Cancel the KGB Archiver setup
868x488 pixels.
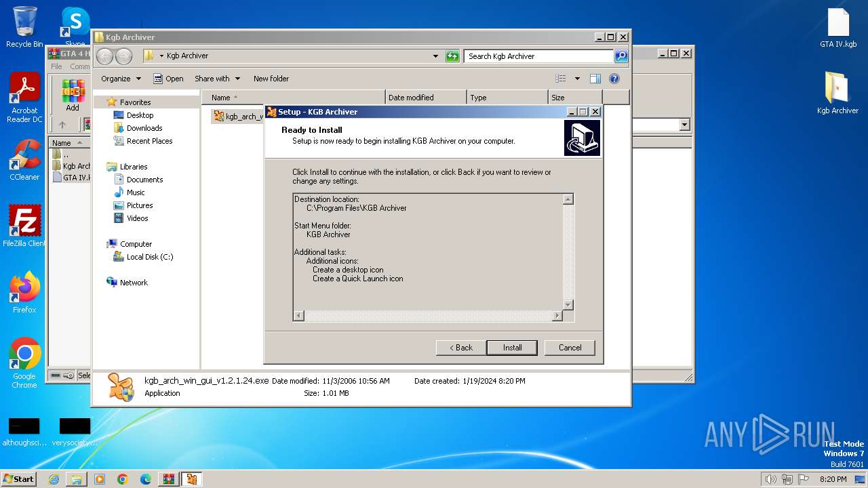pyautogui.click(x=570, y=348)
